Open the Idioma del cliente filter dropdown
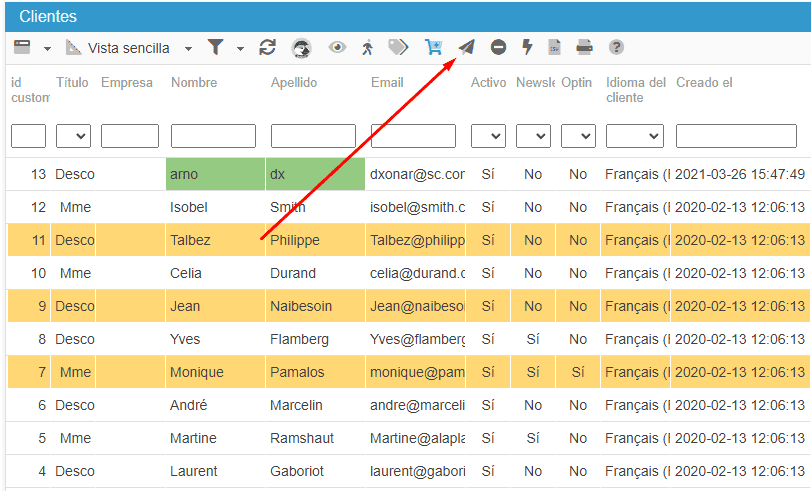811x491 pixels. pyautogui.click(x=635, y=136)
